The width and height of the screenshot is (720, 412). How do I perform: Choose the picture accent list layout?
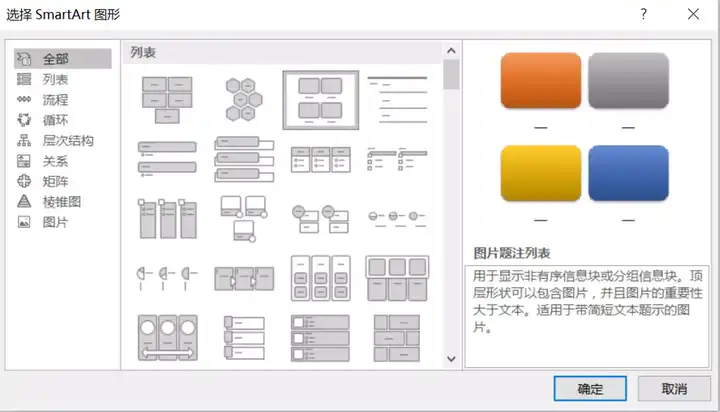point(167,219)
